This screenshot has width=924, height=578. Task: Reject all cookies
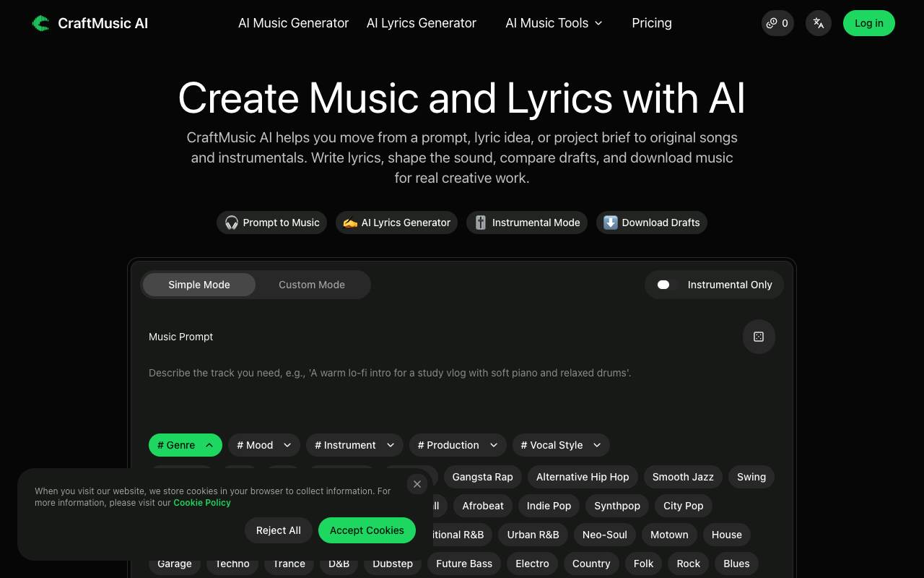click(x=278, y=530)
